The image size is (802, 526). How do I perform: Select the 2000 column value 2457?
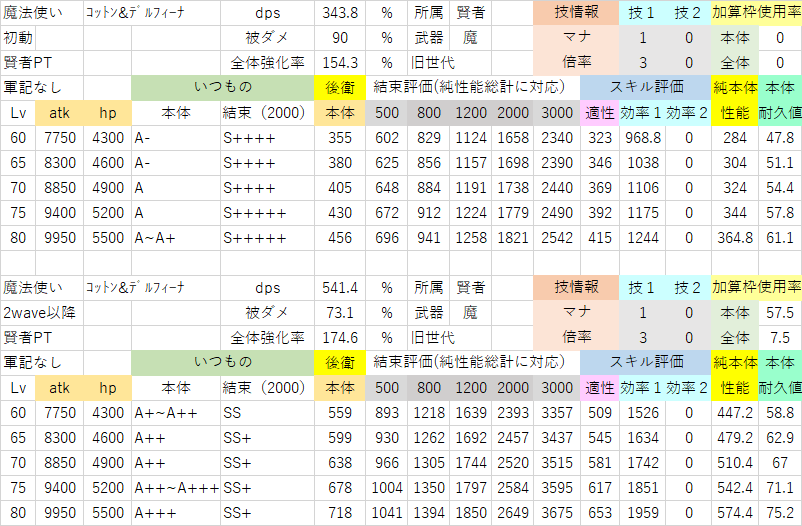point(513,438)
